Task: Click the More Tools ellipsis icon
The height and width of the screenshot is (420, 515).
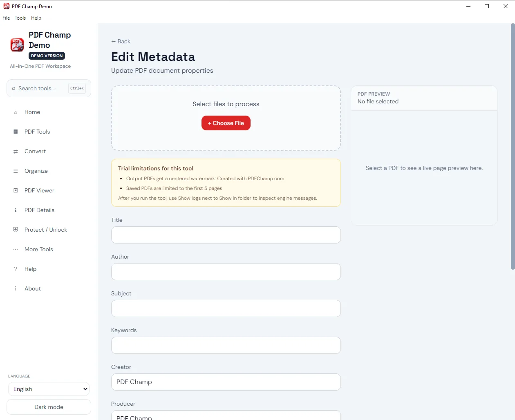Action: (x=16, y=249)
